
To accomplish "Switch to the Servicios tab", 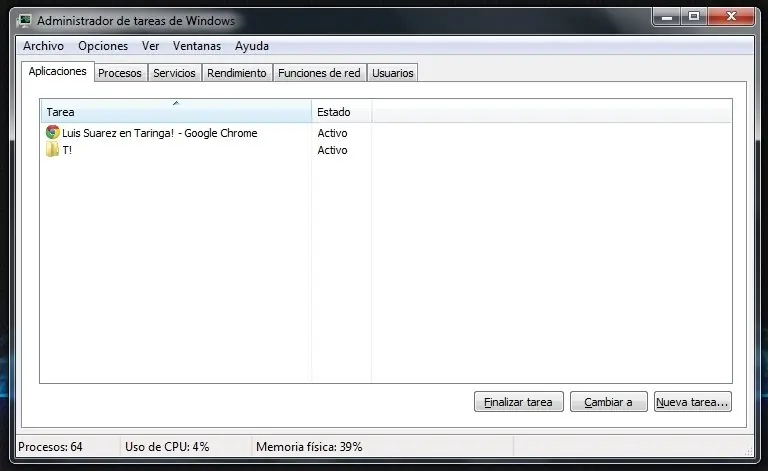I will (174, 73).
